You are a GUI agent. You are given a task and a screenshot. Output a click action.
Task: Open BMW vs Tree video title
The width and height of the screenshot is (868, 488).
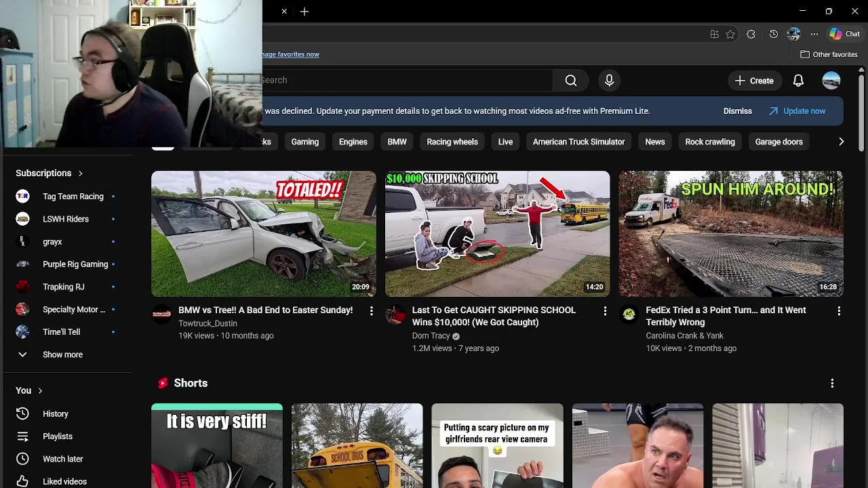[x=266, y=310]
